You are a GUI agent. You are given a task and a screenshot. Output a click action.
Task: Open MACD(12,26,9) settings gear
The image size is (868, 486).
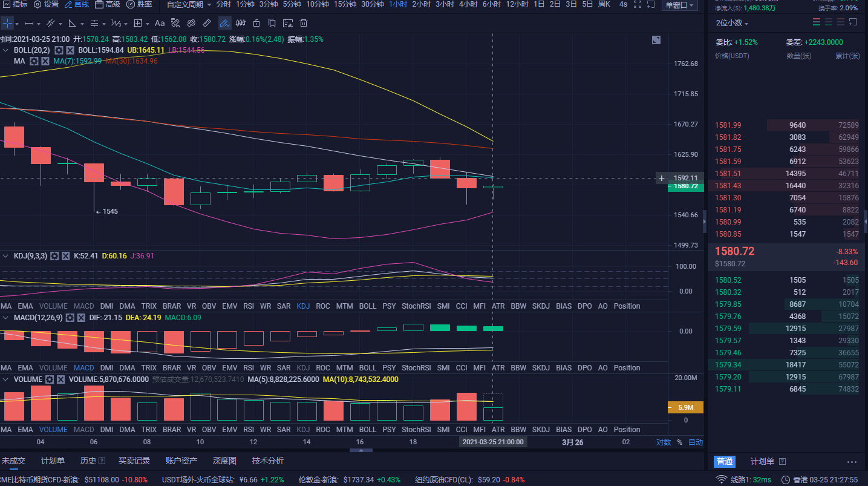point(70,318)
